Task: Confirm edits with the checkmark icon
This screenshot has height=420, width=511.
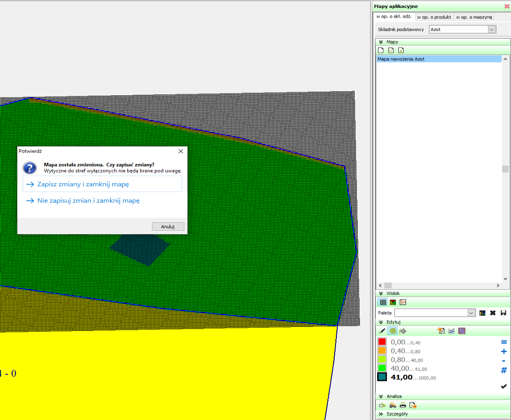Action: point(504,386)
